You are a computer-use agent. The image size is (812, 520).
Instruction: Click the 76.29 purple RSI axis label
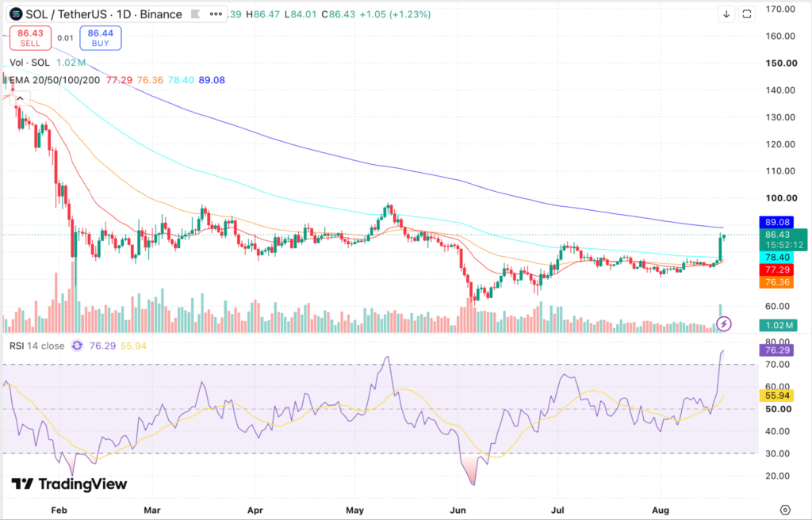tap(777, 350)
